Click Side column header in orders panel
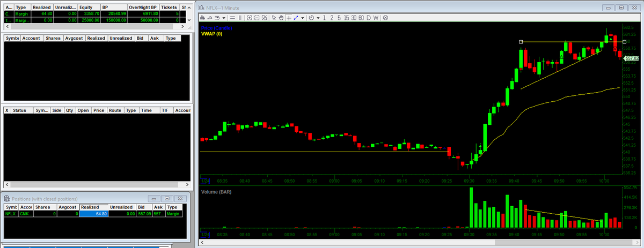 (56, 110)
